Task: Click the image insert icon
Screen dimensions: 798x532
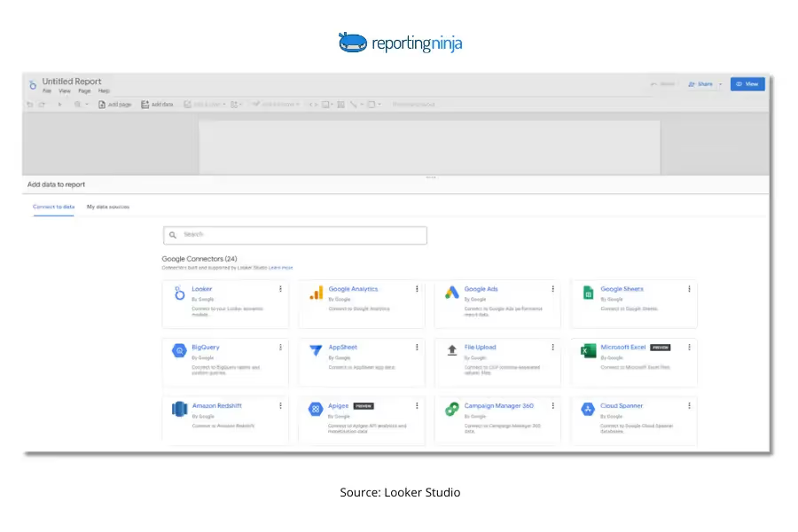Action: [x=326, y=105]
